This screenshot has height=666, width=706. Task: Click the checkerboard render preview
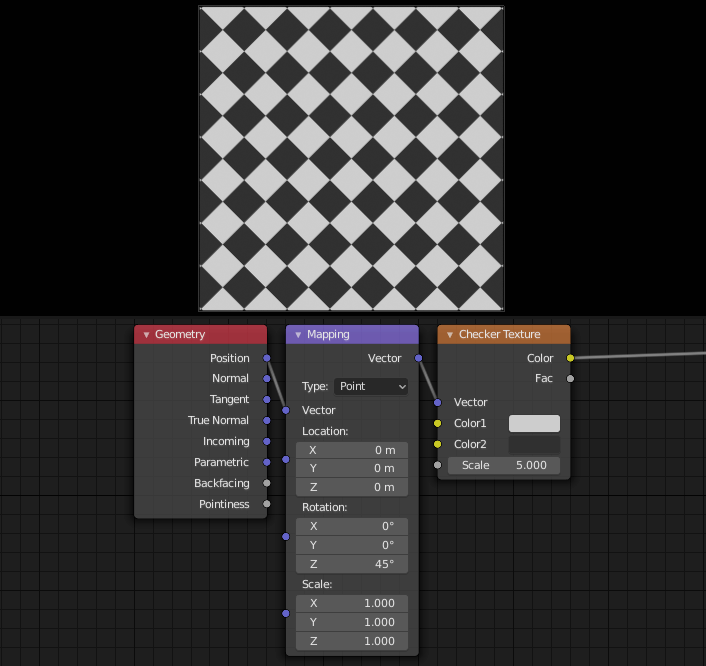click(x=351, y=159)
